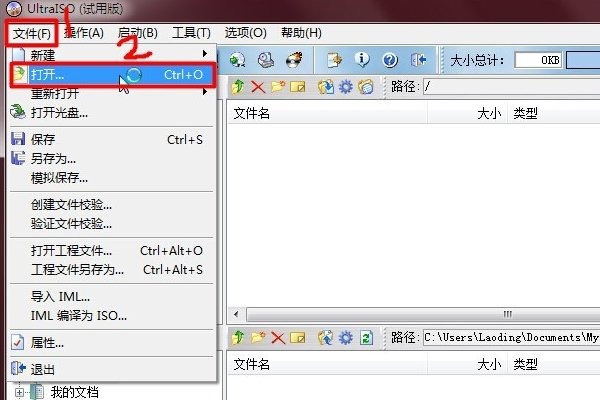Click the blue question mark Help icon

point(390,60)
